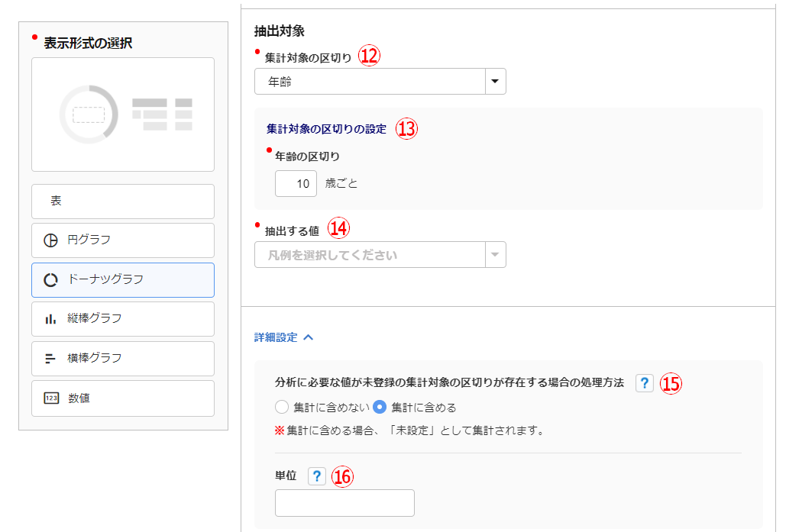
Task: Click the donut chart preview thumbnail
Action: coord(122,114)
